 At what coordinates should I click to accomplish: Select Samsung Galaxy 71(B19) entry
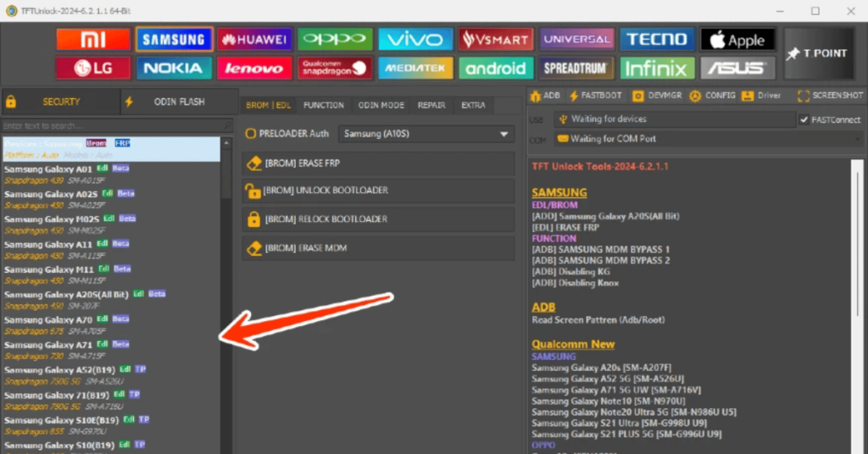click(x=111, y=401)
